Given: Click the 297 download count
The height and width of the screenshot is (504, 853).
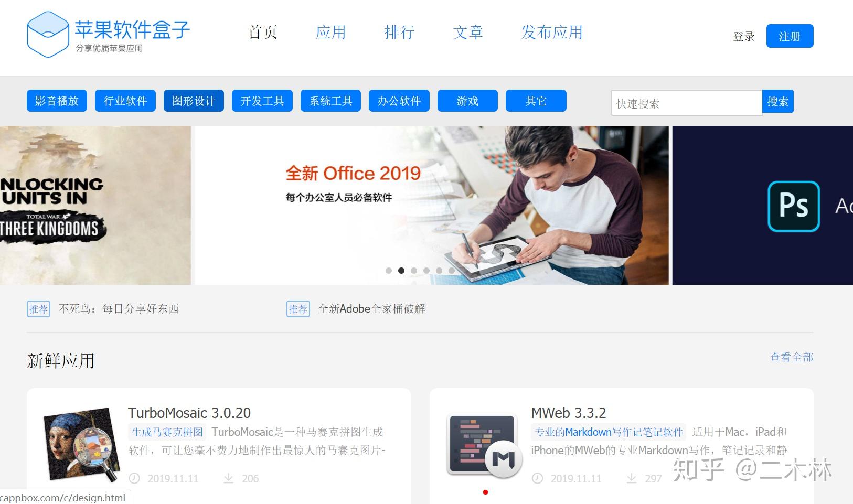Looking at the screenshot, I should pyautogui.click(x=653, y=478).
